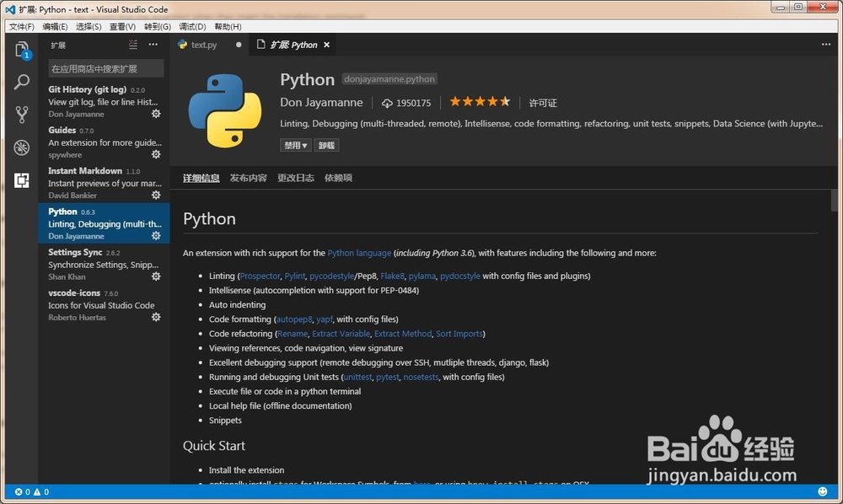Open editor more actions ellipsis
Image resolution: width=843 pixels, height=504 pixels.
click(826, 45)
